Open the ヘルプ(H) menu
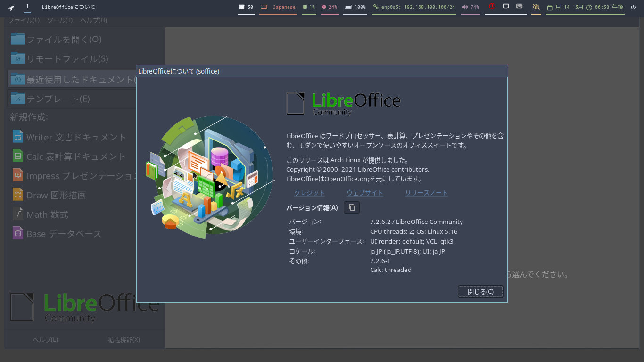This screenshot has height=362, width=644. (93, 20)
